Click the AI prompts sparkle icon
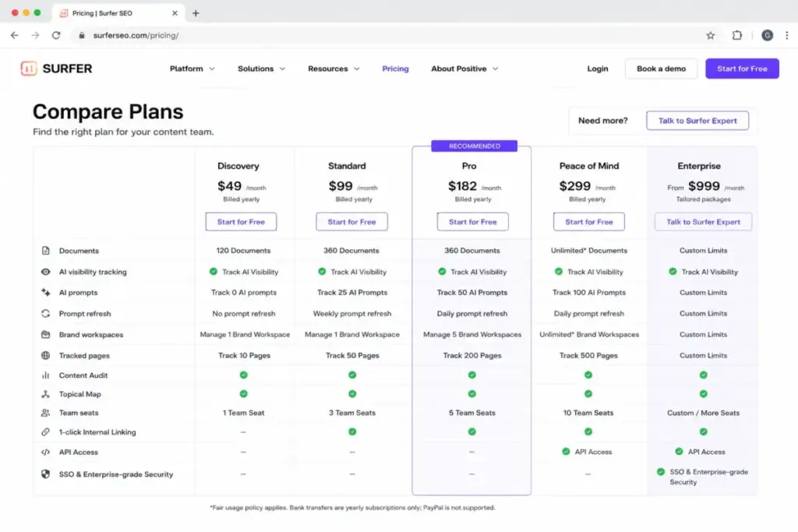Screen dimensions: 798x532 coord(46,292)
